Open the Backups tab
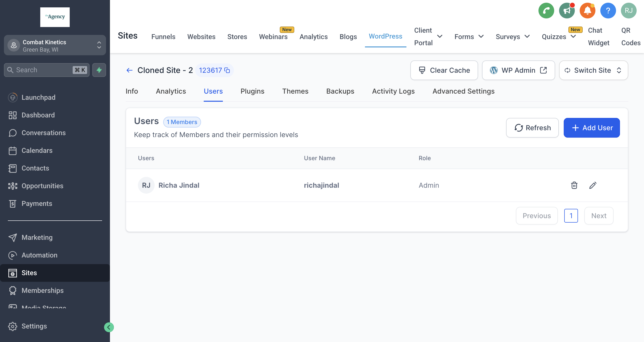The width and height of the screenshot is (644, 342). click(340, 91)
